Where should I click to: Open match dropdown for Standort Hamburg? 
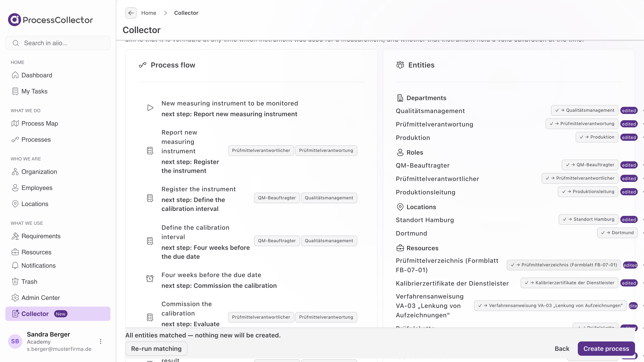pos(589,219)
